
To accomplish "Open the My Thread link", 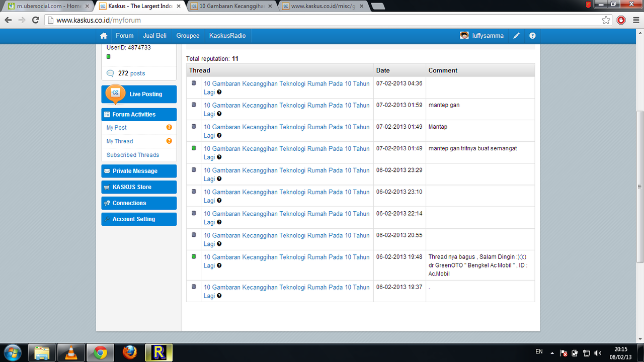I will click(120, 141).
